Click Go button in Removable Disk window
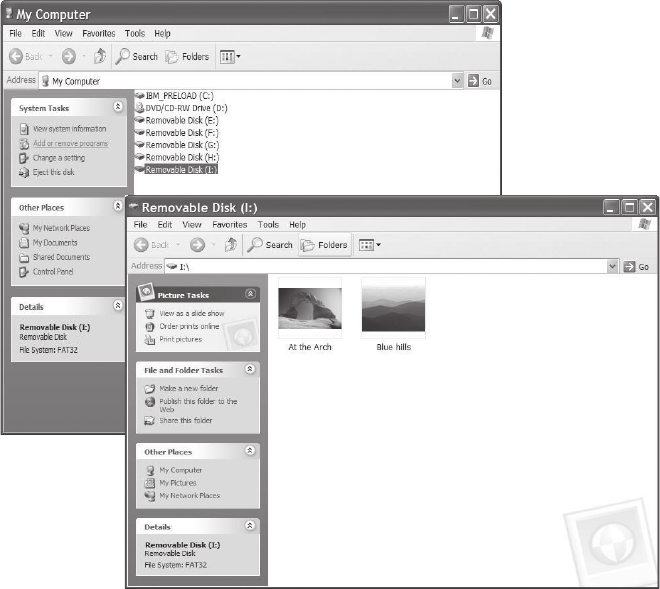The image size is (660, 589). pyautogui.click(x=636, y=267)
